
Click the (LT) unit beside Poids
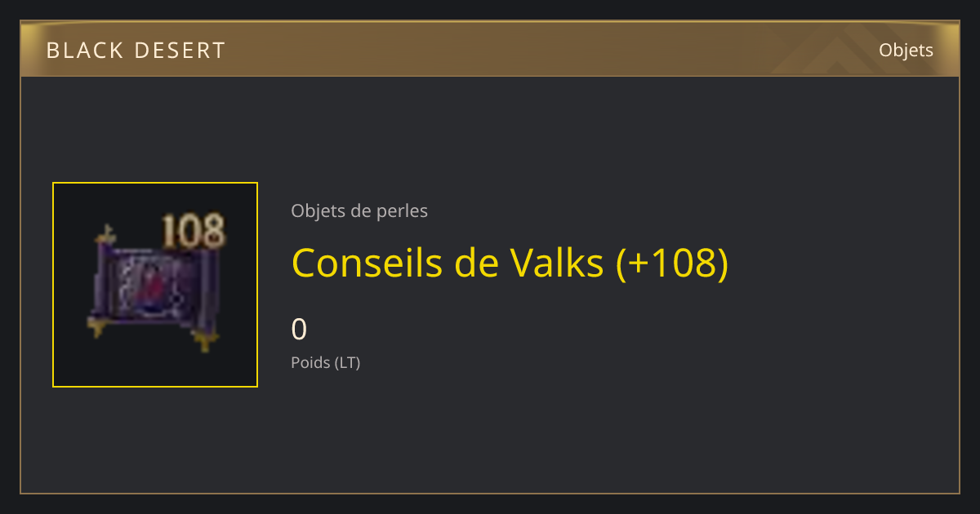coord(347,362)
